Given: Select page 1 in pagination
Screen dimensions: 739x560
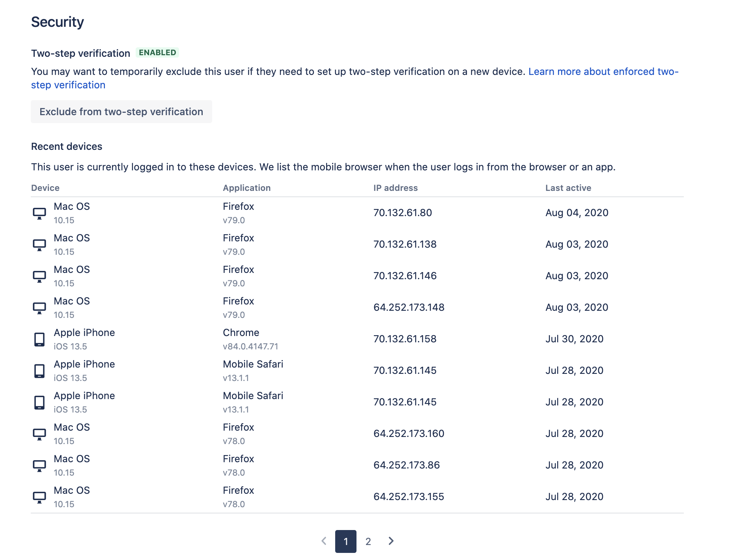Looking at the screenshot, I should pyautogui.click(x=346, y=541).
